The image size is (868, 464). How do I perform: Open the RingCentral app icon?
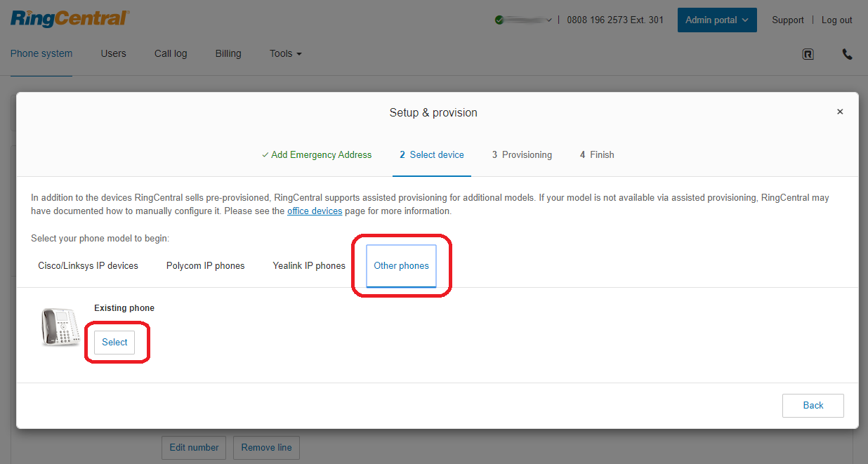coord(808,54)
